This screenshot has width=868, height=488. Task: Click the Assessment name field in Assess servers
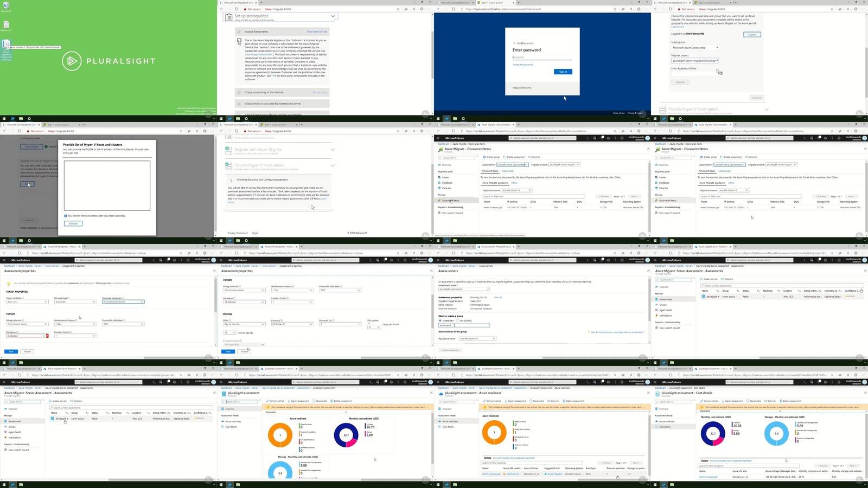[464, 289]
